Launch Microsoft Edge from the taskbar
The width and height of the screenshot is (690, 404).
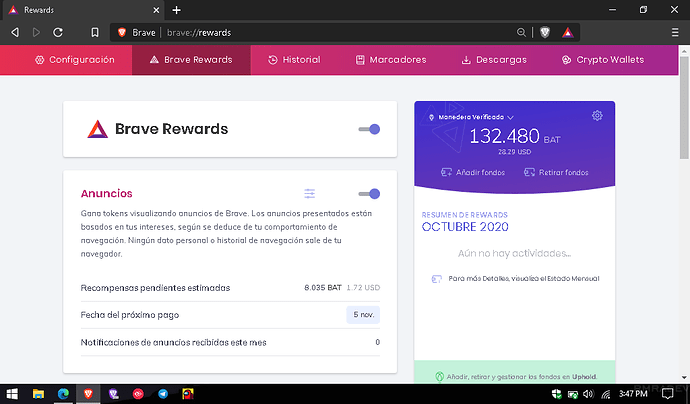[63, 393]
